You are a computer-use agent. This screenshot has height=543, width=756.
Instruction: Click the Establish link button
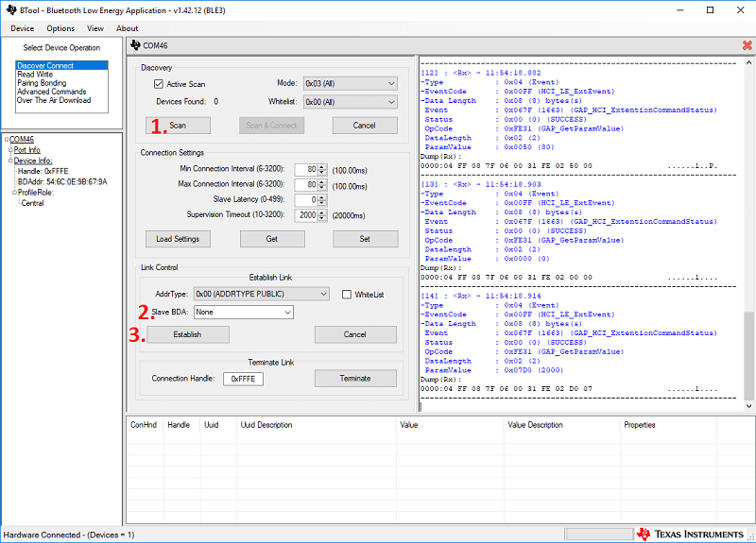tap(187, 334)
